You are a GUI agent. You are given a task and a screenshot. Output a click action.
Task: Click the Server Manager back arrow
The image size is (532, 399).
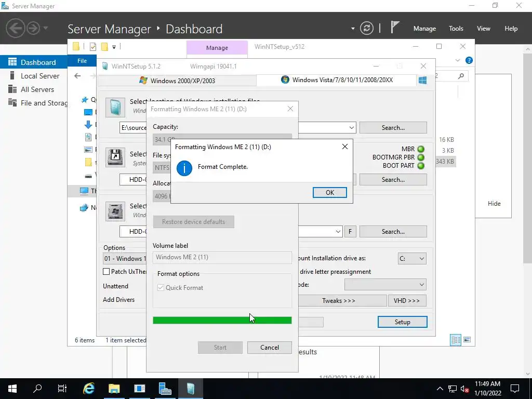point(15,28)
